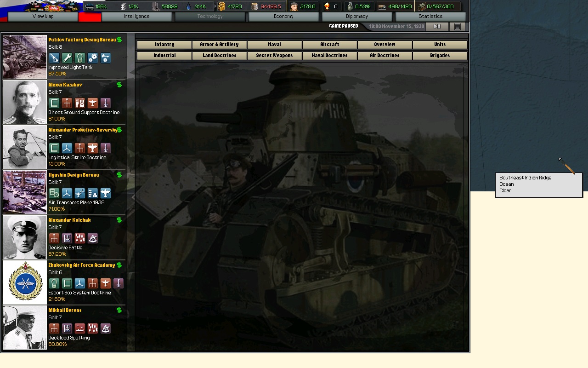Open the Diplomacy tab

pyautogui.click(x=357, y=16)
